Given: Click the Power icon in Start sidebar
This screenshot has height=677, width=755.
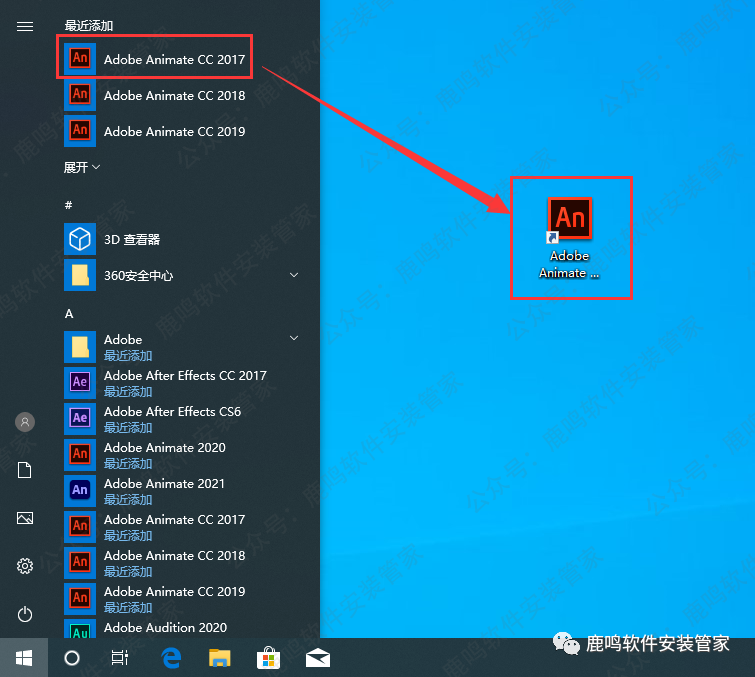Looking at the screenshot, I should [25, 614].
